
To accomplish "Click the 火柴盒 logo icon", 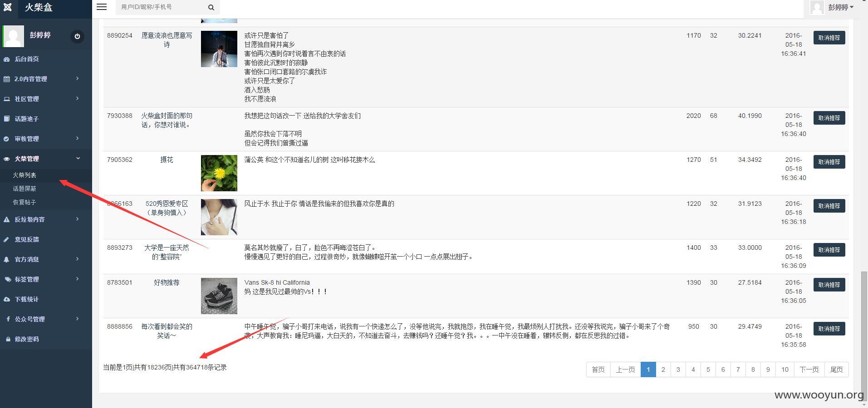I will click(8, 7).
